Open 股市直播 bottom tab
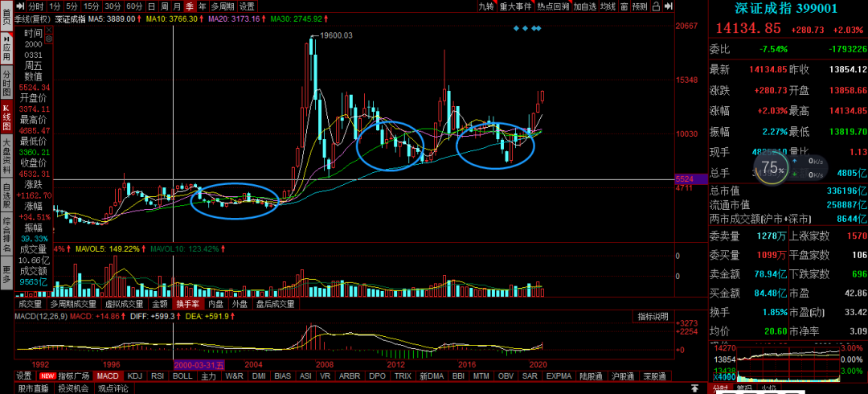The height and width of the screenshot is (394, 868). tap(33, 388)
